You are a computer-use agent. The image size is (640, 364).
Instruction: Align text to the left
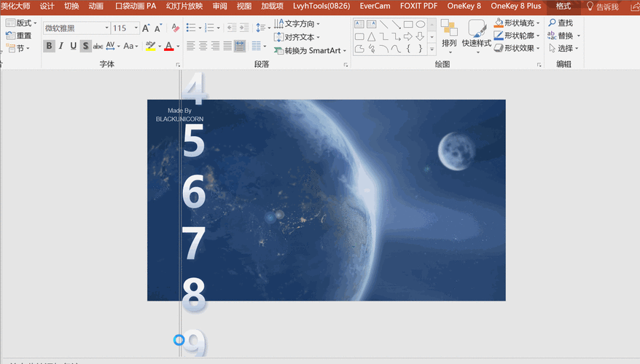click(190, 46)
